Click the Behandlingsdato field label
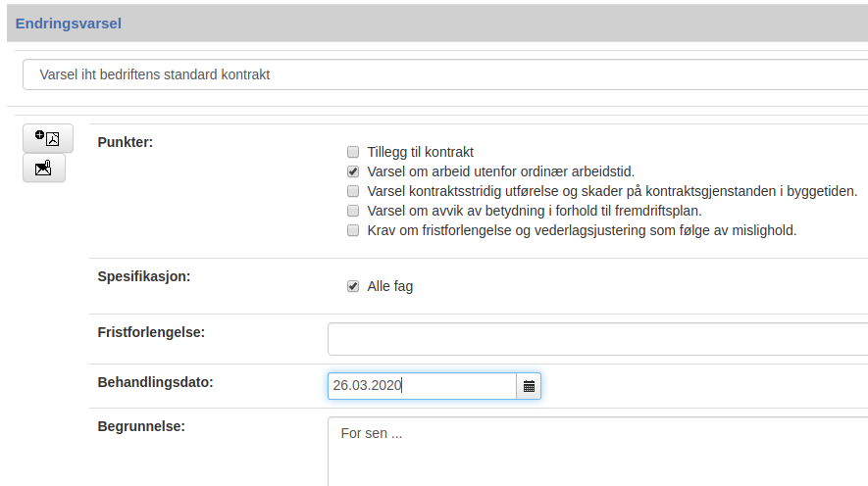Screen dimensions: 868x486 click(x=155, y=382)
